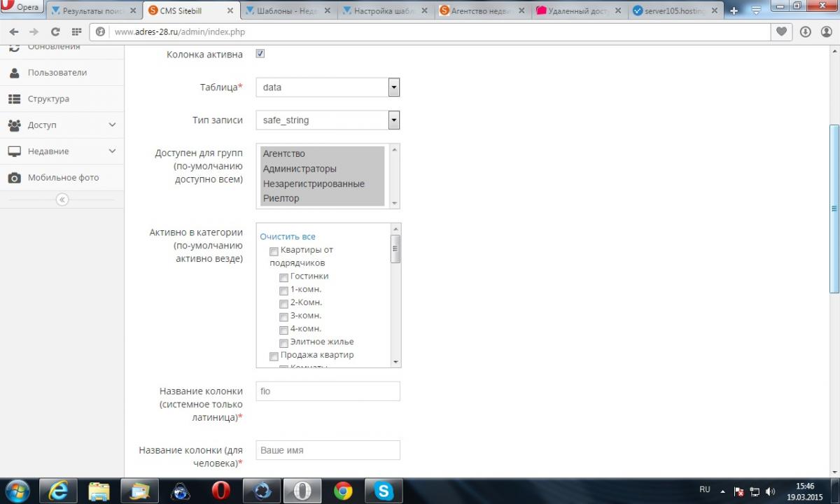Screen dimensions: 840x504
Task: Select Администраторы in group list
Action: click(x=323, y=169)
